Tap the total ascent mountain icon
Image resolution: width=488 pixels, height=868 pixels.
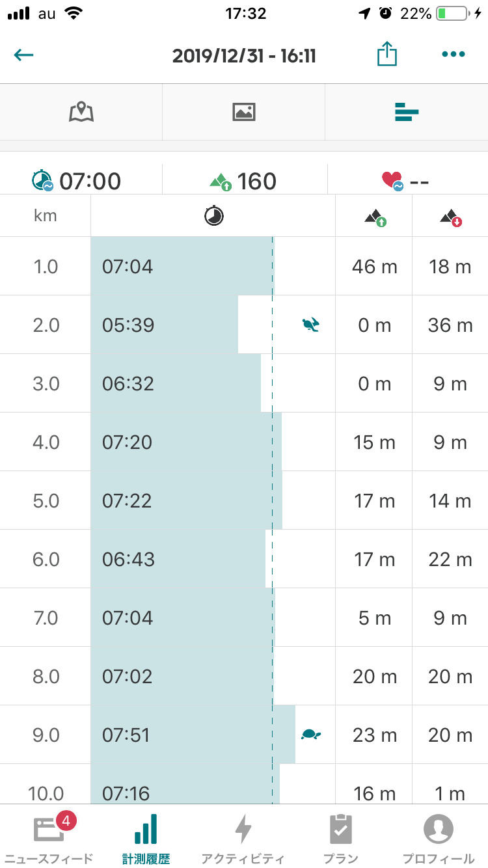pos(221,181)
